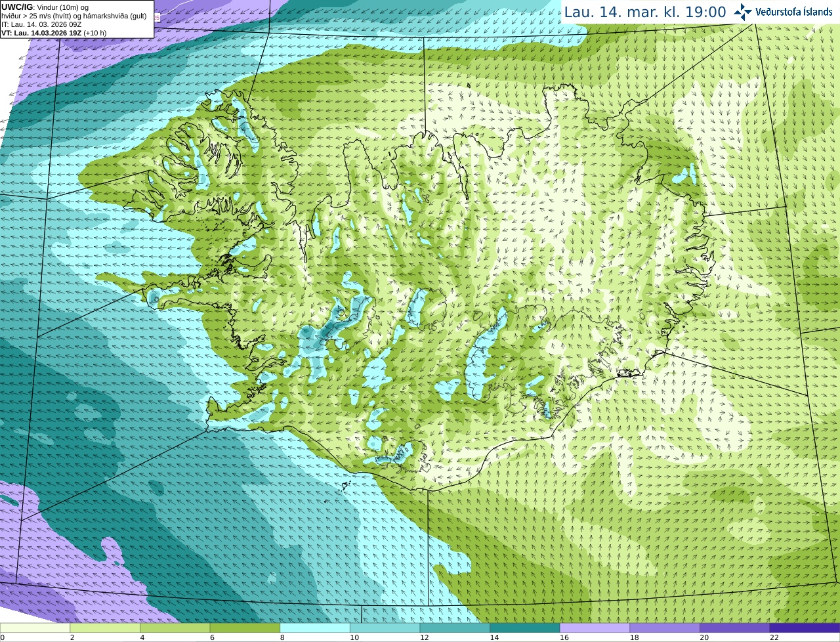Pick the pale teal 10–12 scale swatch

pos(385,628)
